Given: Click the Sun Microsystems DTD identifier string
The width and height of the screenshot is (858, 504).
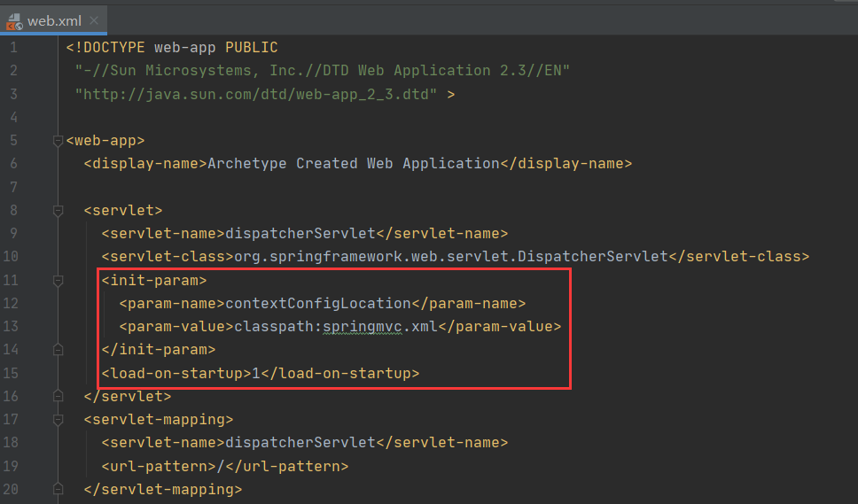Looking at the screenshot, I should coord(323,71).
